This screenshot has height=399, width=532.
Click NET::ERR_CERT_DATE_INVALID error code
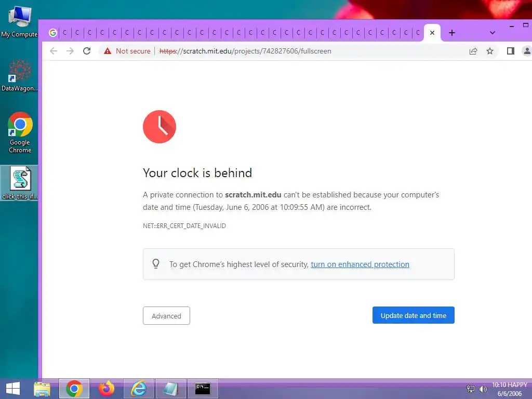[184, 226]
